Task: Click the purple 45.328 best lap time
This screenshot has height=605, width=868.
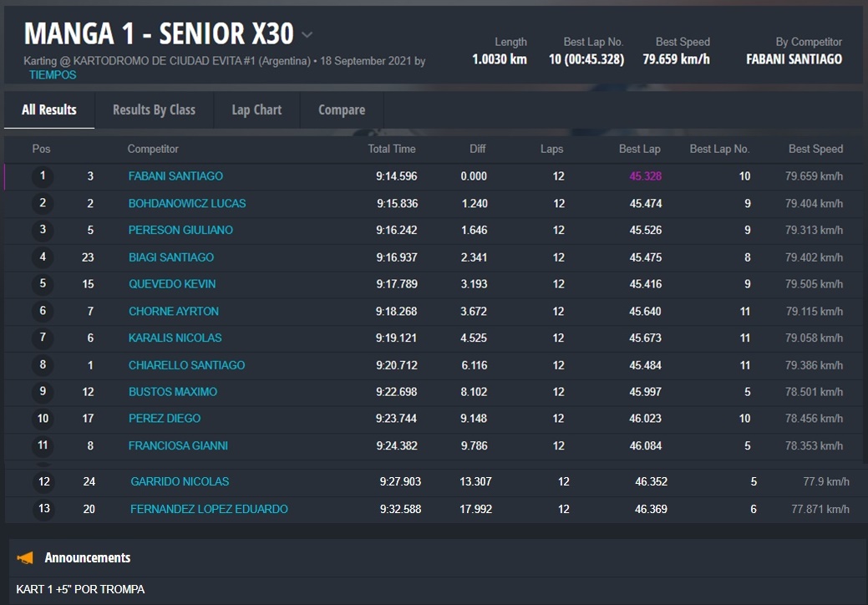Action: point(645,176)
